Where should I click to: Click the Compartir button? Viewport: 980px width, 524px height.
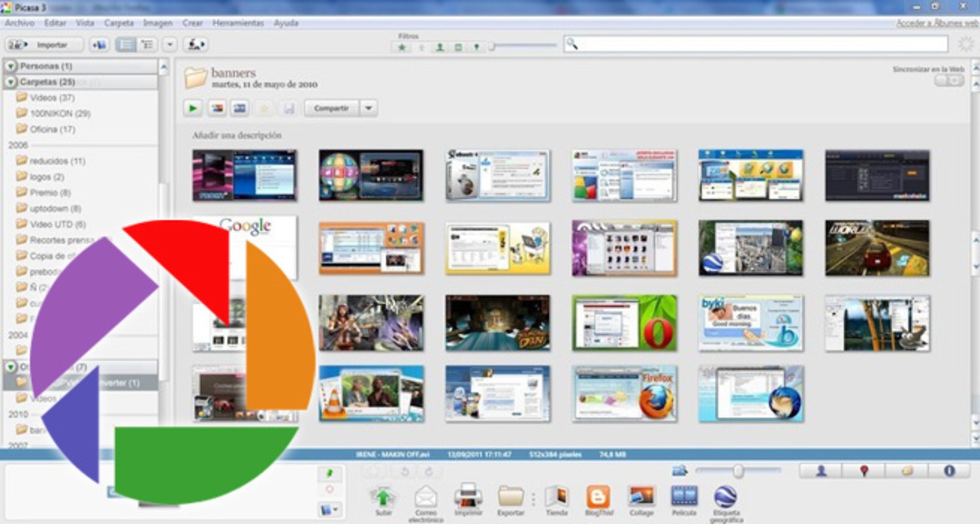tap(332, 109)
